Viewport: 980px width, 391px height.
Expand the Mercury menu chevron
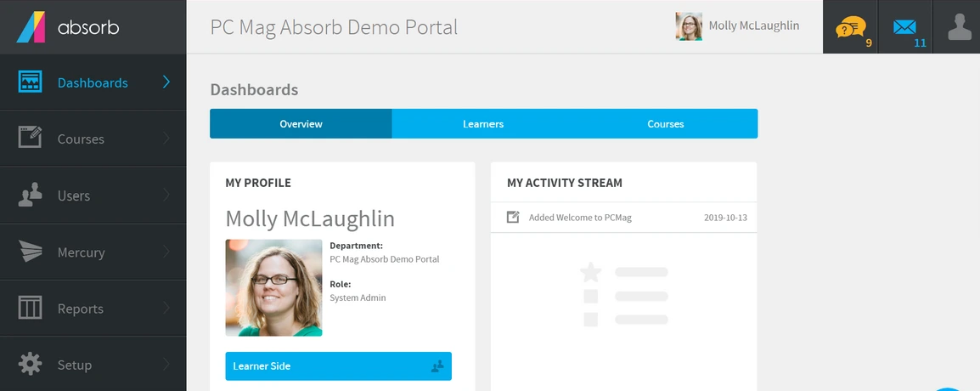tap(166, 252)
